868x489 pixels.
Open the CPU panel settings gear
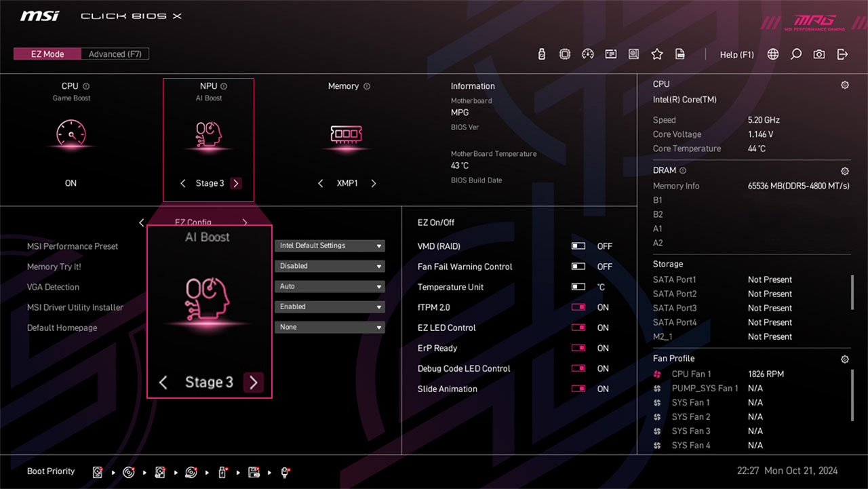(844, 85)
